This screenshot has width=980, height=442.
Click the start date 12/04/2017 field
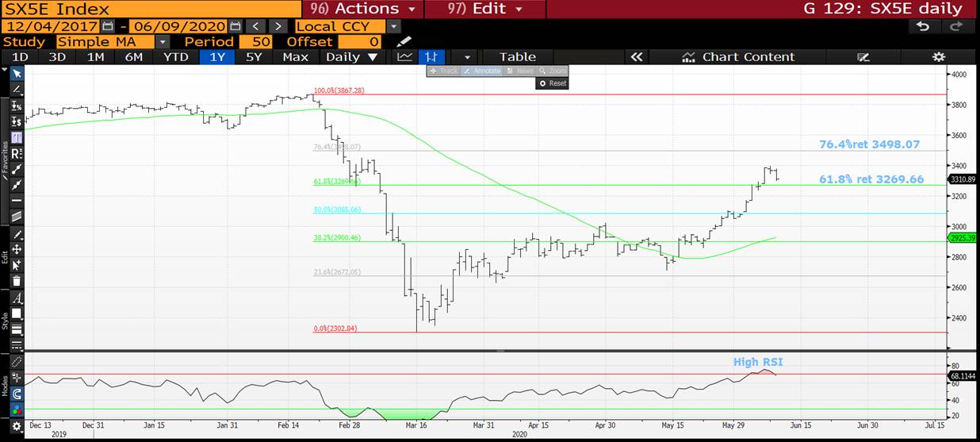[x=52, y=26]
